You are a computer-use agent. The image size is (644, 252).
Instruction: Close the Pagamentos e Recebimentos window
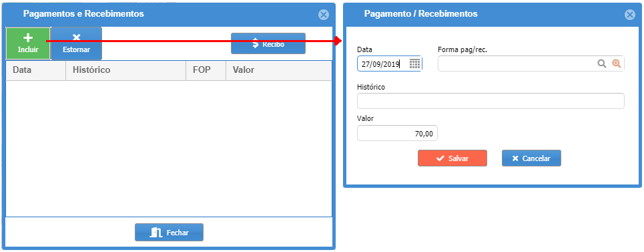(324, 15)
